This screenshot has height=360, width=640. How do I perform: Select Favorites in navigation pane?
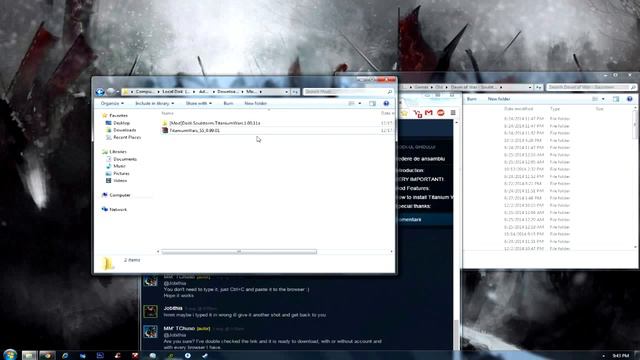click(118, 116)
